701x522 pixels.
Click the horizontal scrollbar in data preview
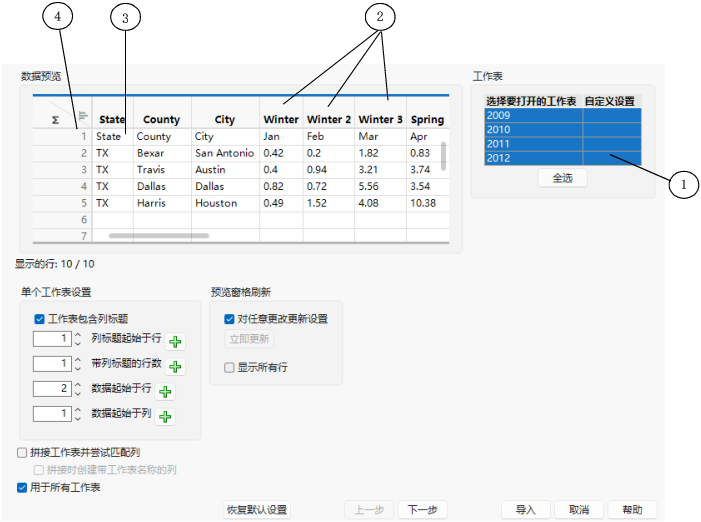[x=159, y=236]
